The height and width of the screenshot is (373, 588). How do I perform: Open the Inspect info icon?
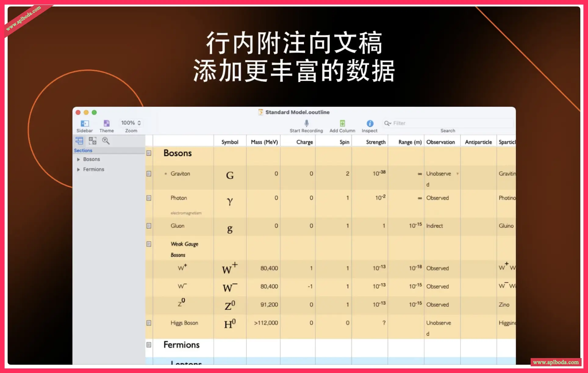[370, 123]
